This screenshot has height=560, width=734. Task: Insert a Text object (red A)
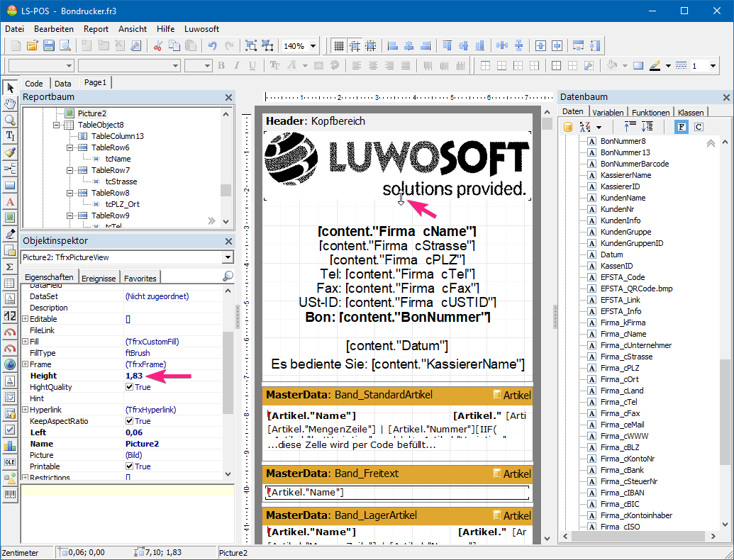(x=10, y=201)
